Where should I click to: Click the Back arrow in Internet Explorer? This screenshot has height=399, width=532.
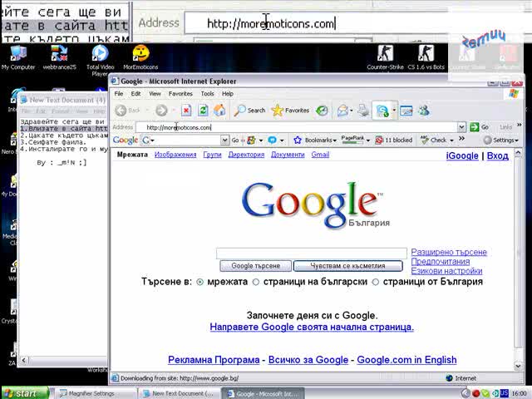(x=121, y=111)
